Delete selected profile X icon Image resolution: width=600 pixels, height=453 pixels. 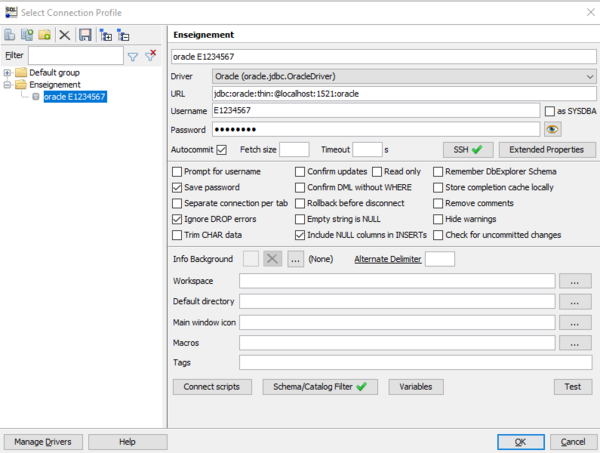pos(65,35)
